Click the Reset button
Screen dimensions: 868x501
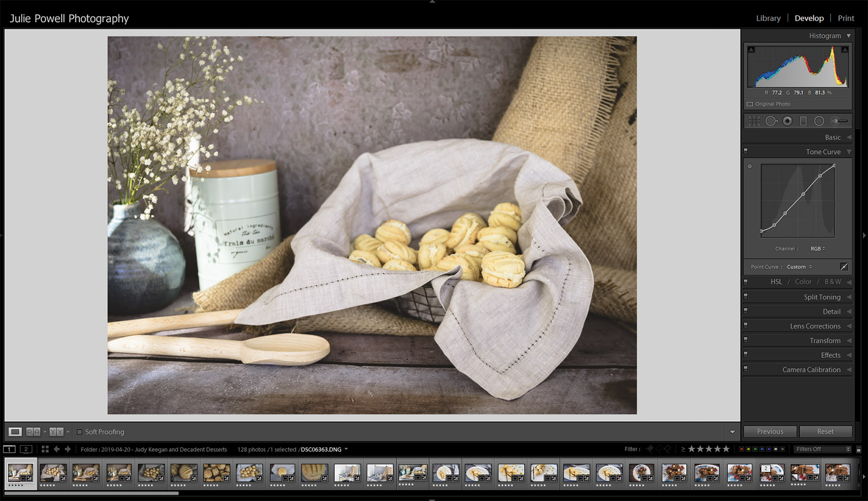pos(825,432)
